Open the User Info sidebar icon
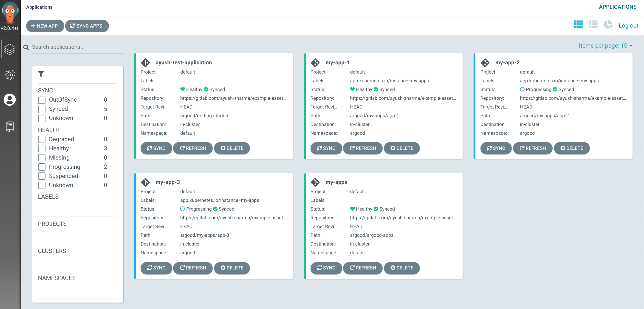Viewport: 644px width, 309px height. (x=10, y=100)
